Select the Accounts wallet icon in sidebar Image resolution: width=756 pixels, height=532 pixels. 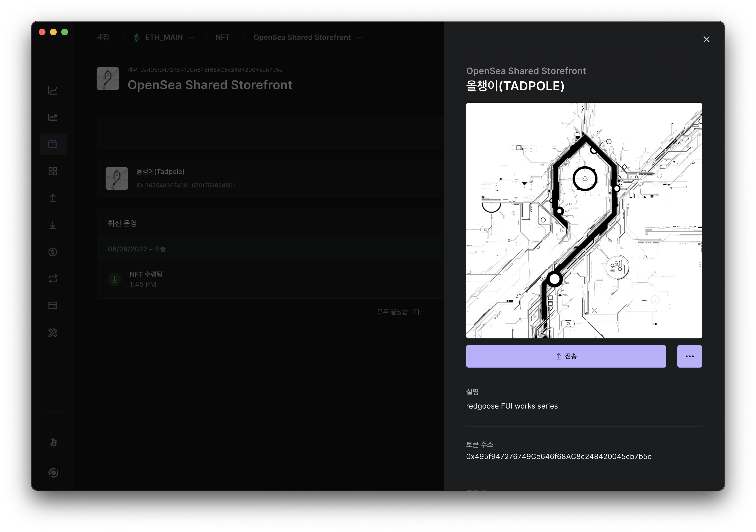coord(53,144)
